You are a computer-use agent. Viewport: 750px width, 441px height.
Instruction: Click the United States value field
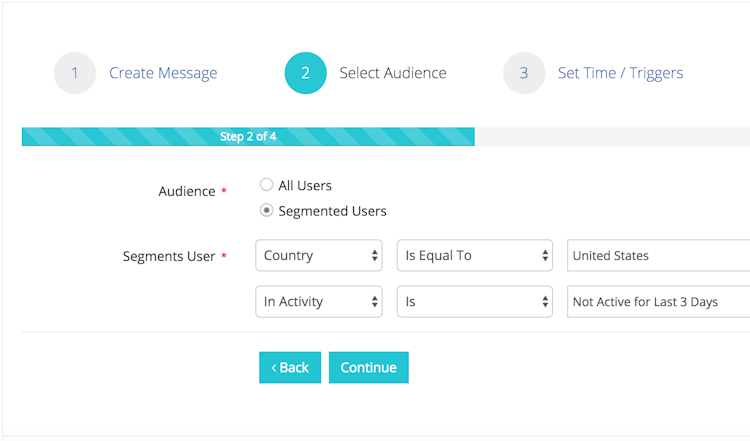click(658, 256)
